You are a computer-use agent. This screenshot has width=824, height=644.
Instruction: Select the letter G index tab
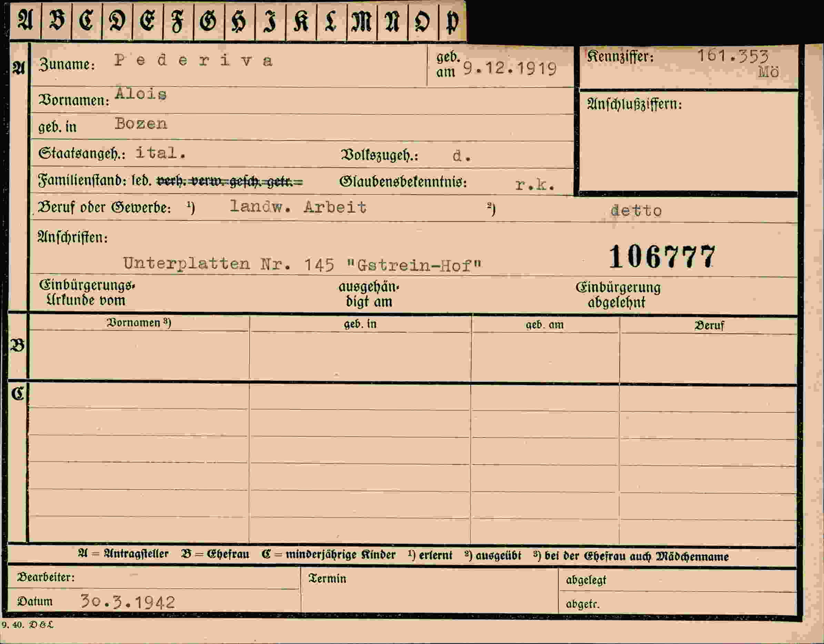(209, 21)
